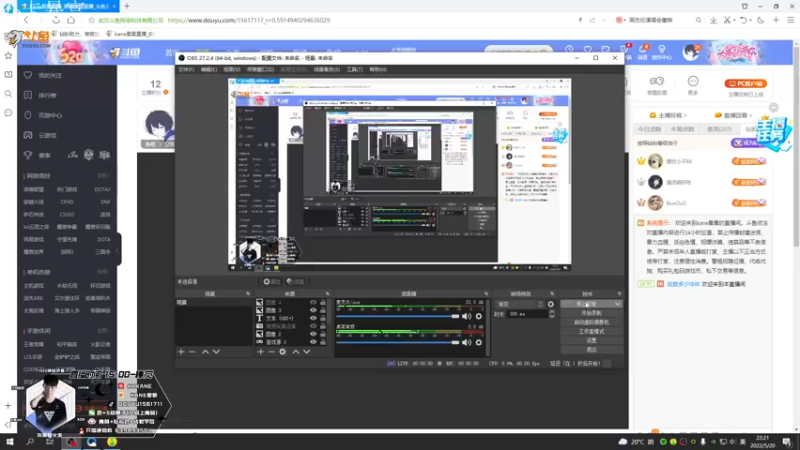
Task: Add a new source with plus icon
Action: coord(261,352)
